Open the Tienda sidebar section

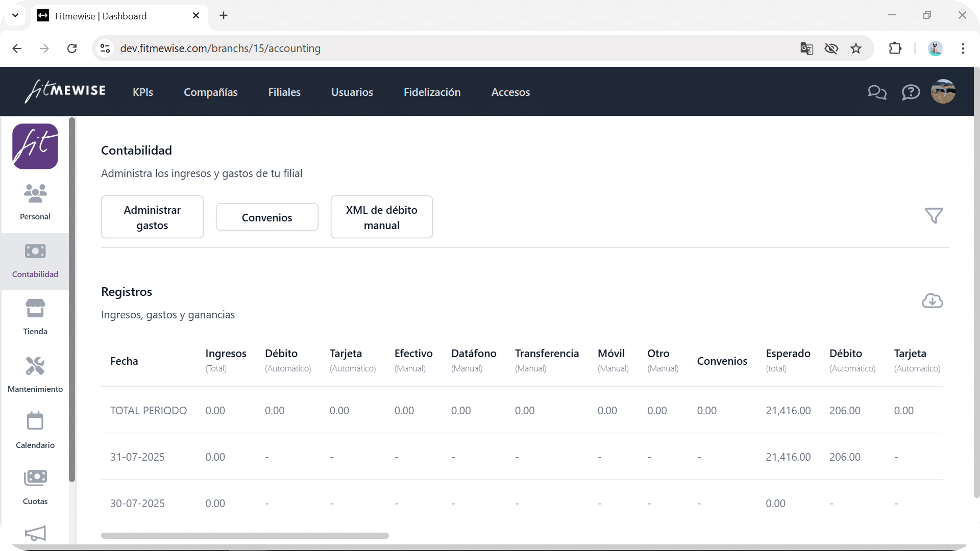pos(35,317)
